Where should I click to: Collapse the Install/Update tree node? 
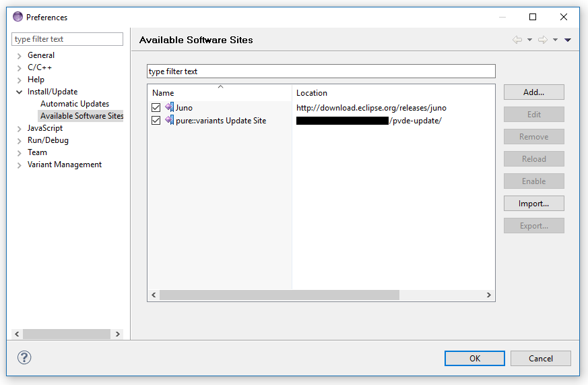pos(20,92)
